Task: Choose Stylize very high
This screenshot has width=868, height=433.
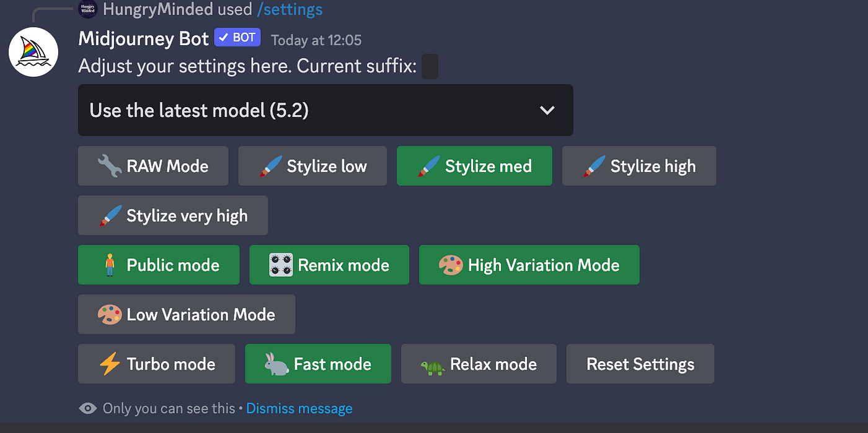Action: coord(173,216)
